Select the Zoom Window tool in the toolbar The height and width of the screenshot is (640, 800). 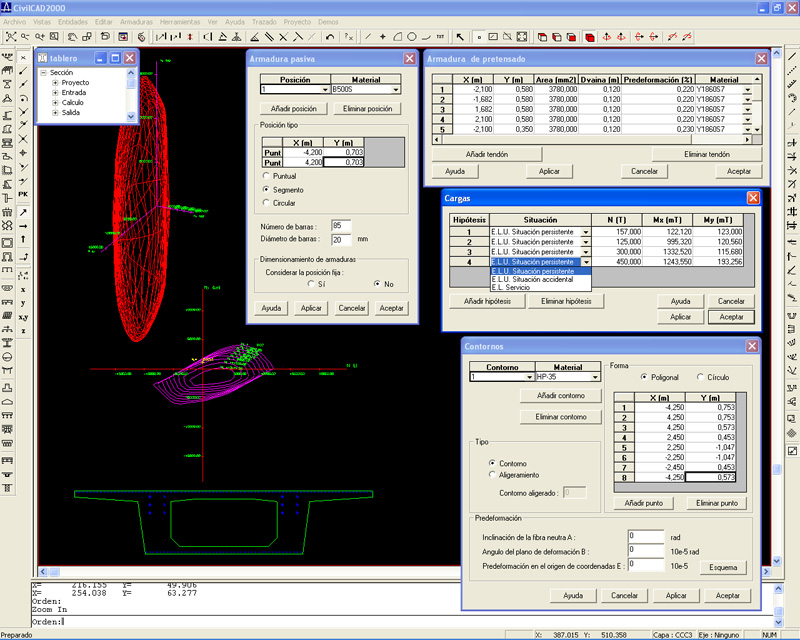pos(53,36)
